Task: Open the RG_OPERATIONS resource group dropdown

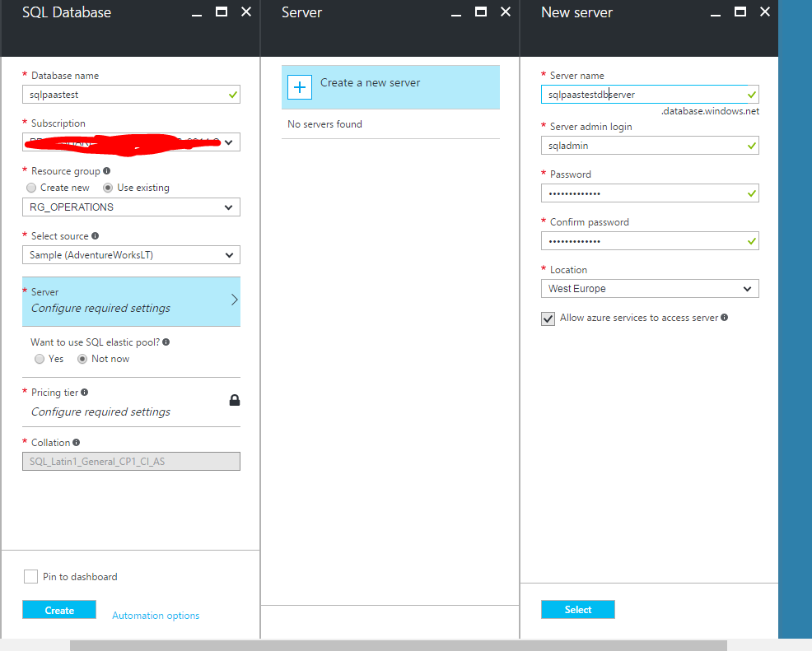Action: [x=131, y=207]
